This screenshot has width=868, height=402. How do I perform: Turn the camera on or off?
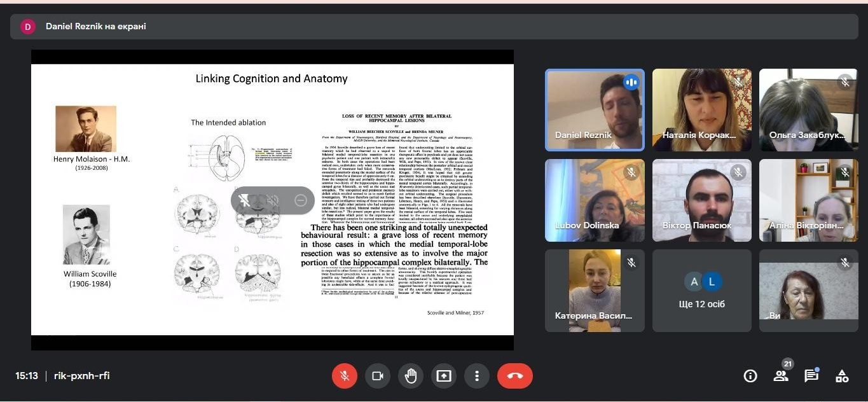tap(378, 376)
